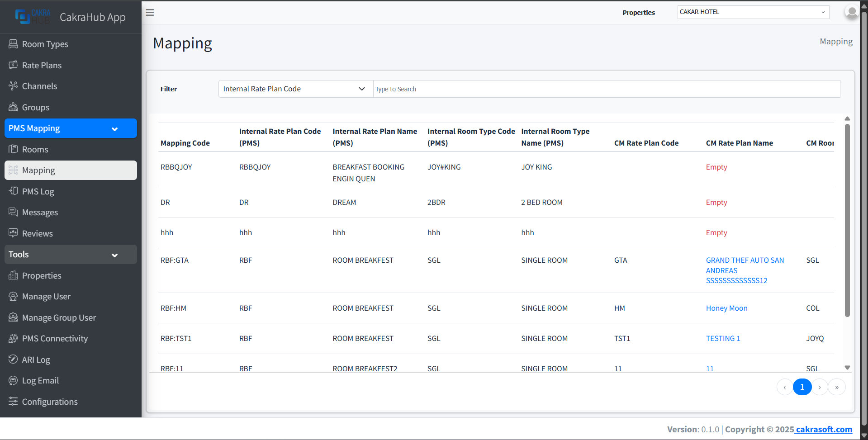The width and height of the screenshot is (868, 440).
Task: Open the Honey Moon rate plan link
Action: tap(726, 308)
